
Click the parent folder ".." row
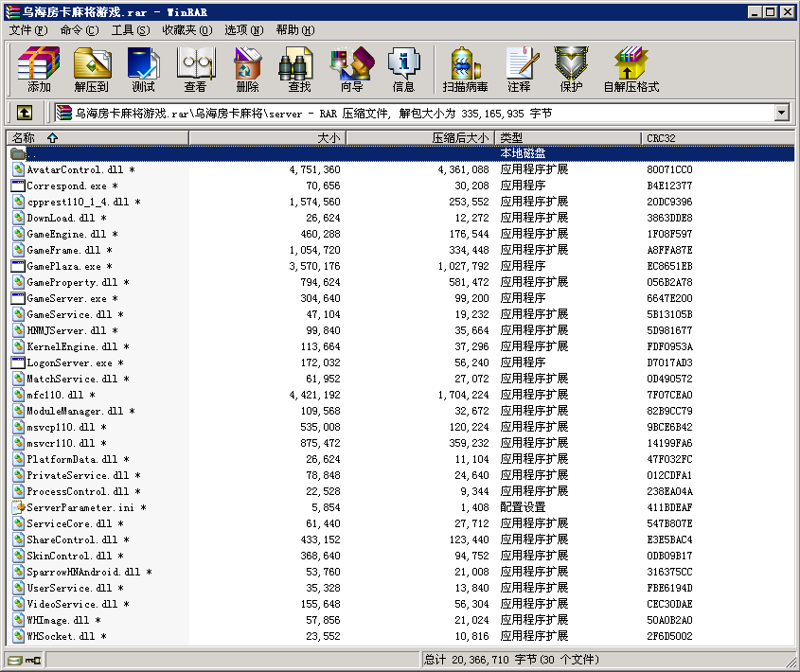pyautogui.click(x=32, y=153)
